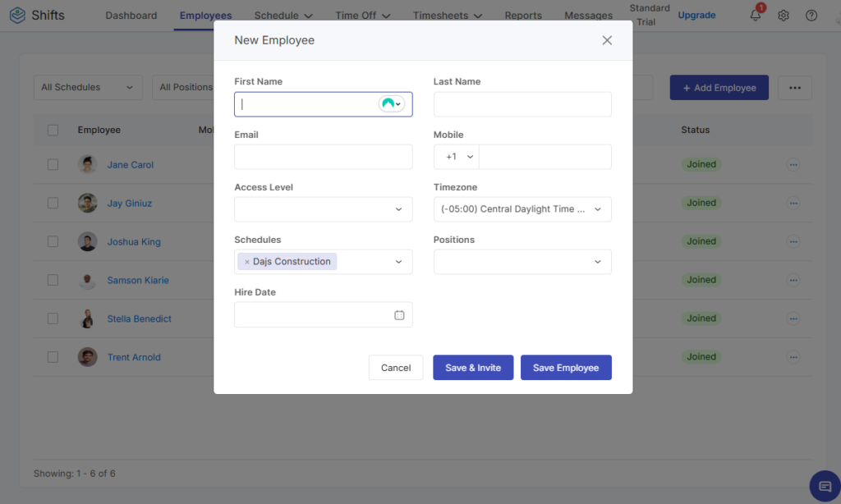The height and width of the screenshot is (504, 841).
Task: Open Stella Benedict's profile link
Action: click(x=139, y=318)
